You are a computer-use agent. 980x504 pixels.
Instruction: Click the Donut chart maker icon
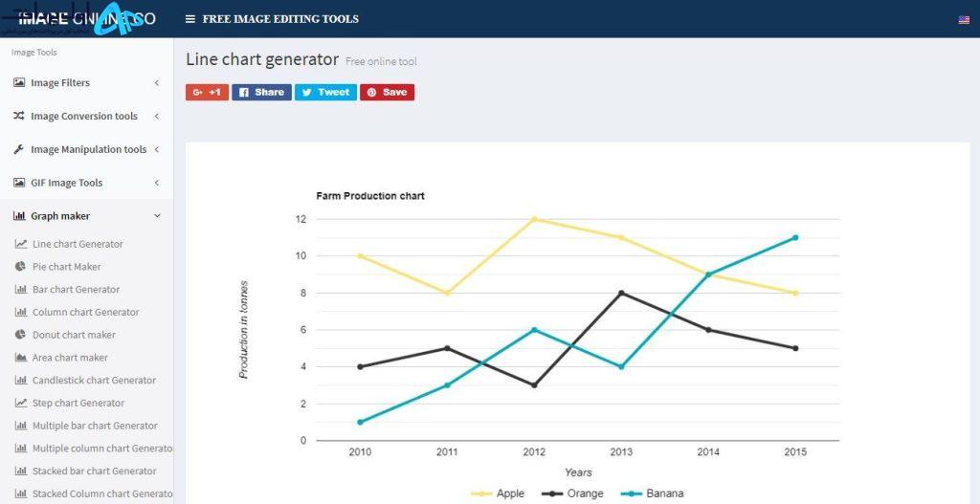click(21, 335)
